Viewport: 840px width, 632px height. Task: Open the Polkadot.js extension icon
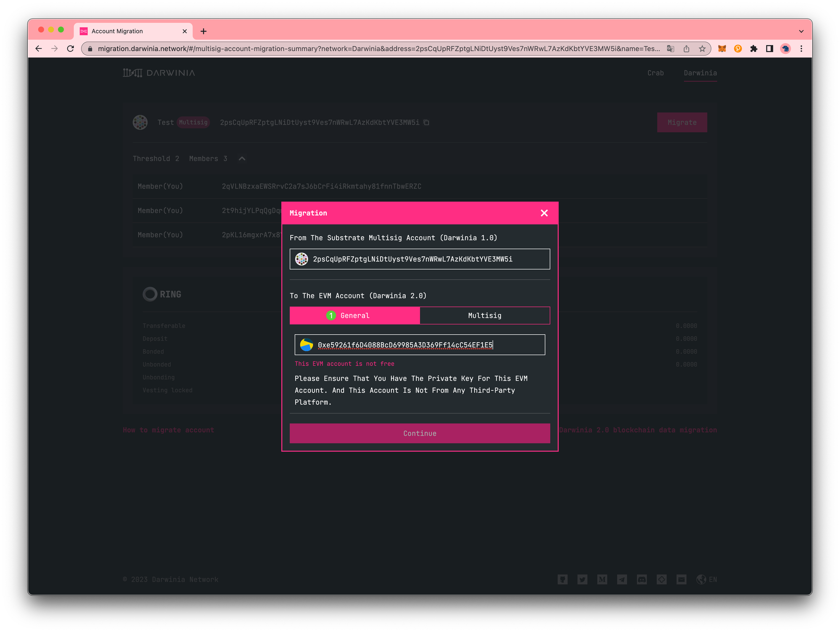[x=738, y=49]
